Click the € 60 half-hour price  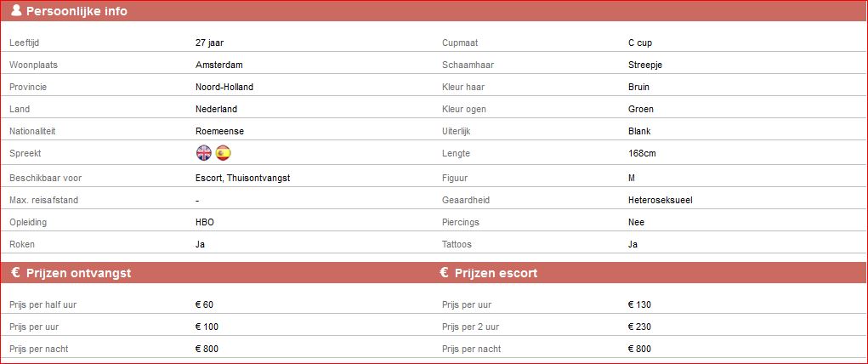205,304
